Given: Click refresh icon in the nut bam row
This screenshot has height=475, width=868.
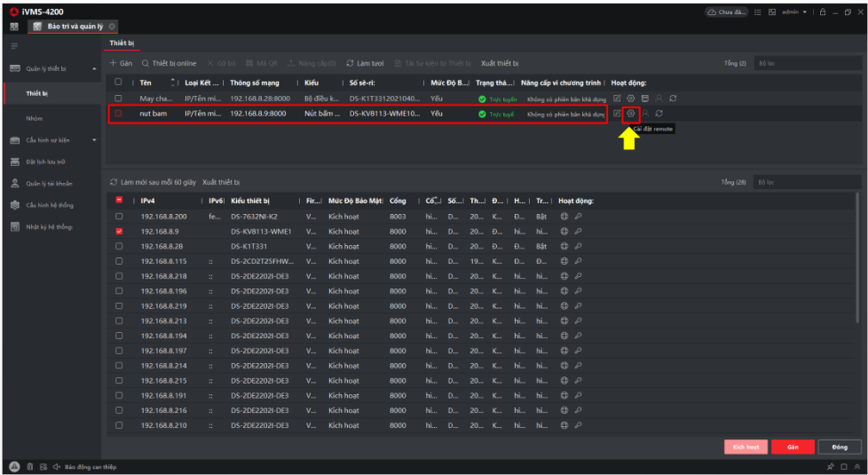Looking at the screenshot, I should (x=659, y=114).
